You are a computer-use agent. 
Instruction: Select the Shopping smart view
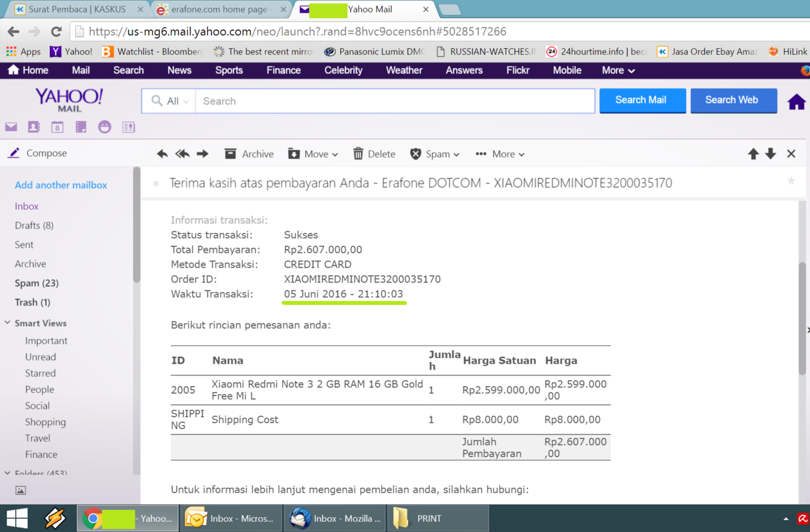click(45, 422)
